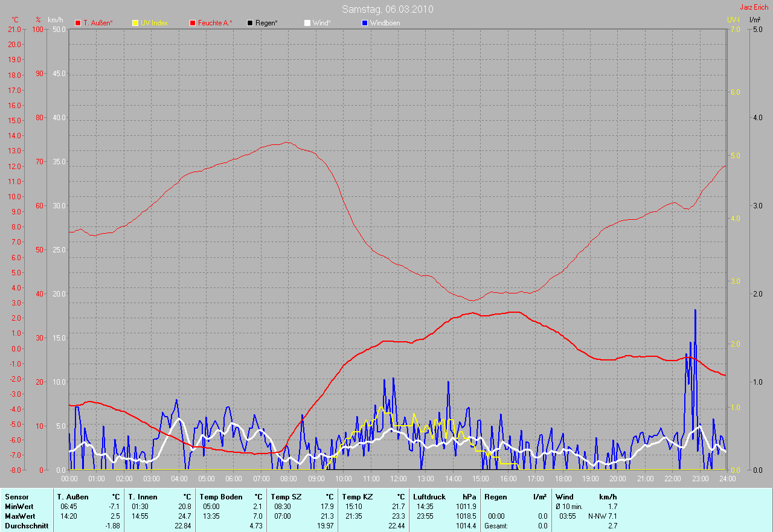Screen dimensions: 773x532
Task: Click the black Regen legend swatch
Action: click(250, 23)
